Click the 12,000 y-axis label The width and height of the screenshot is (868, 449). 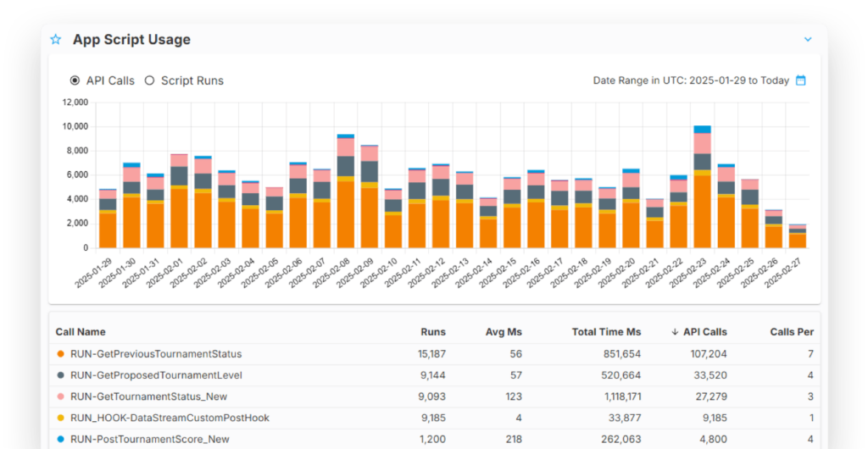pos(75,103)
